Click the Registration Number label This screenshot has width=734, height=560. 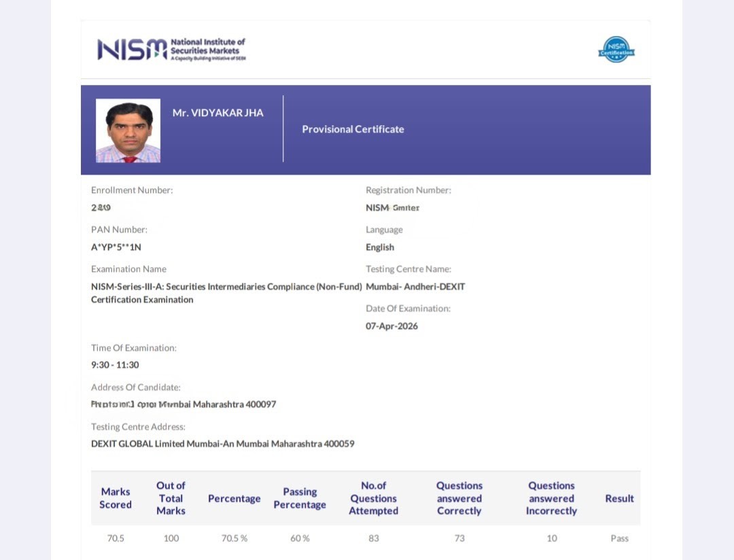[x=408, y=190]
